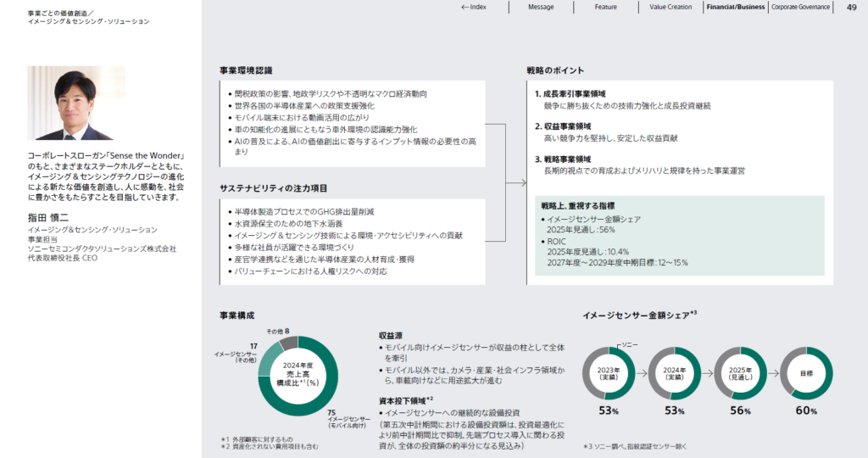Viewport: 868px width, 458px height.
Task: Click the gray その他 8% donut segment
Action: (x=288, y=342)
